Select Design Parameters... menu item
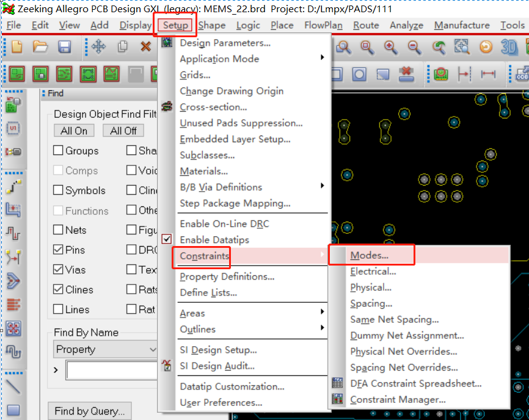Viewport: 529px width, 420px height. (x=225, y=43)
